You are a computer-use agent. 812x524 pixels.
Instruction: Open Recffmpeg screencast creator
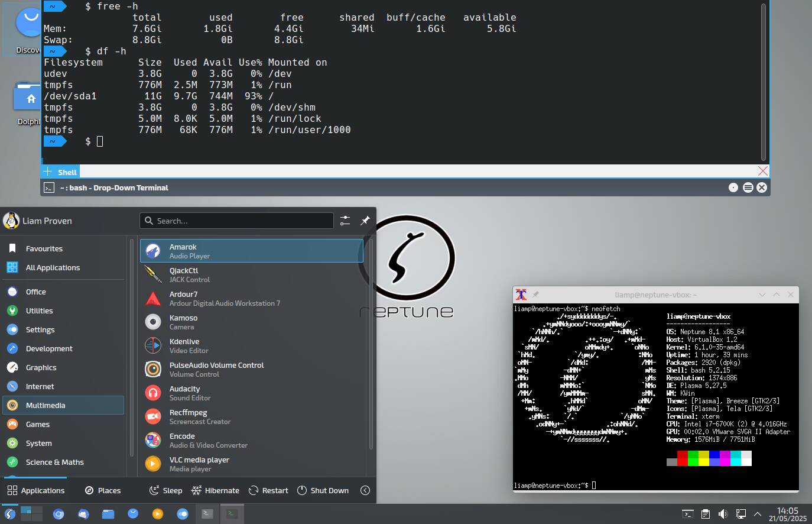pyautogui.click(x=251, y=416)
